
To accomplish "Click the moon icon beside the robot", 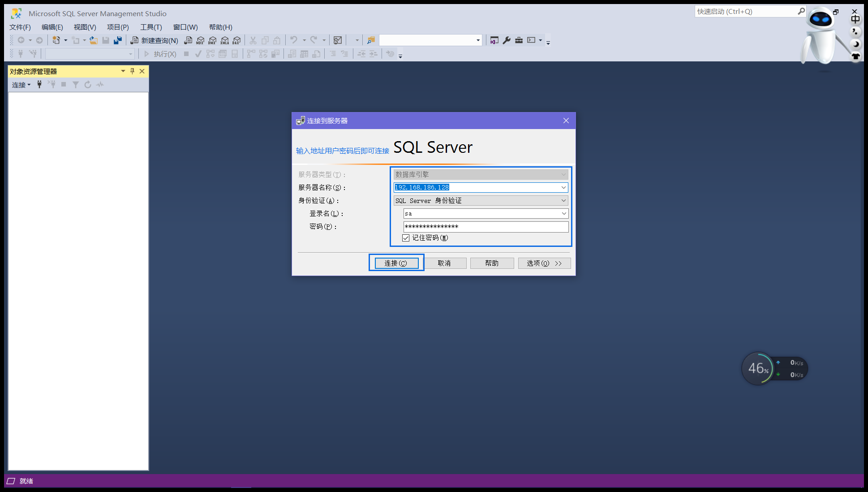I will pos(855,44).
